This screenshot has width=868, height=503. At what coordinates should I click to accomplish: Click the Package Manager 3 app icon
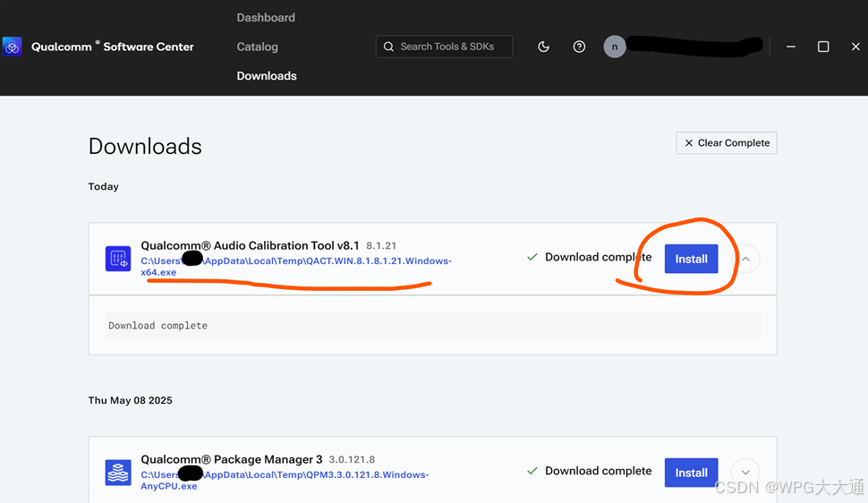point(118,473)
